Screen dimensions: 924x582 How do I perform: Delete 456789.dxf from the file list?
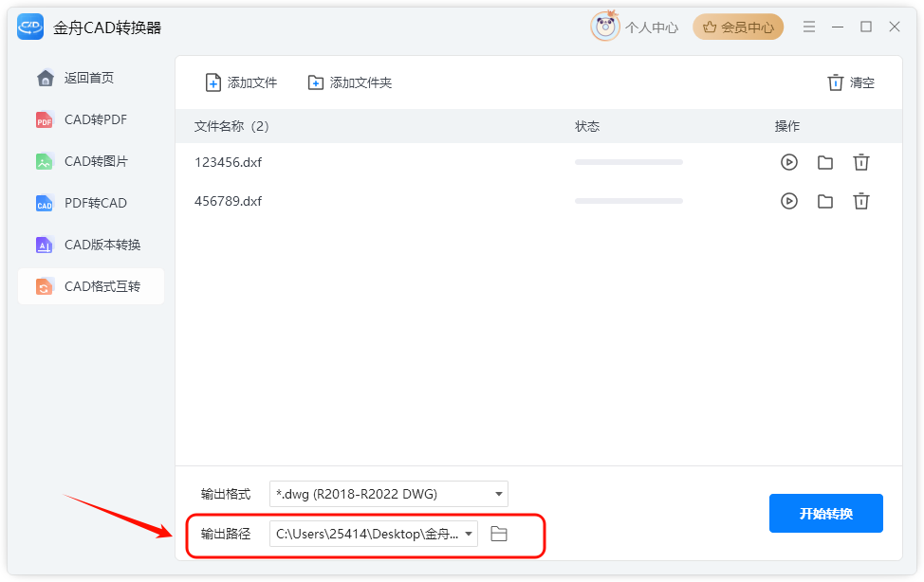861,202
